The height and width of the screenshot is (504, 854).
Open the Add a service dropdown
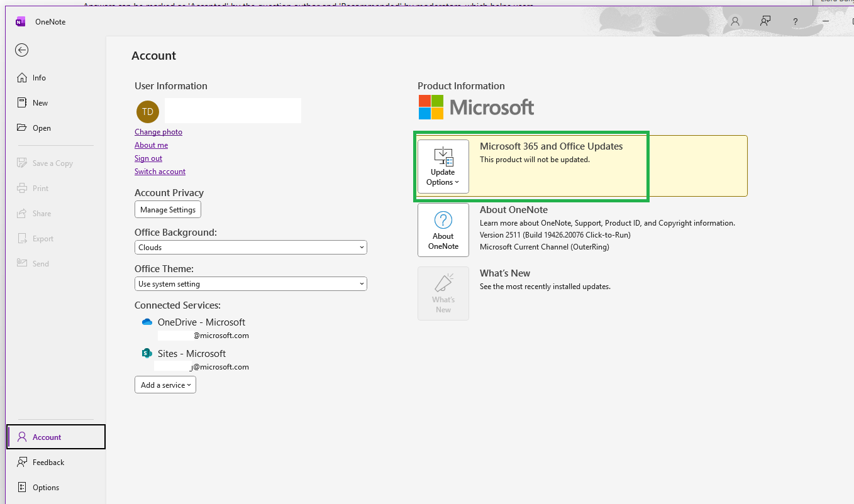[165, 385]
